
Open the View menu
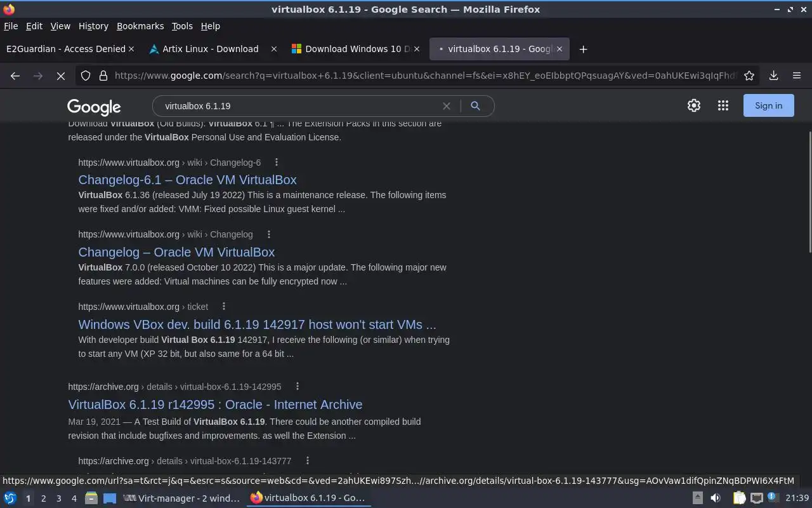60,26
